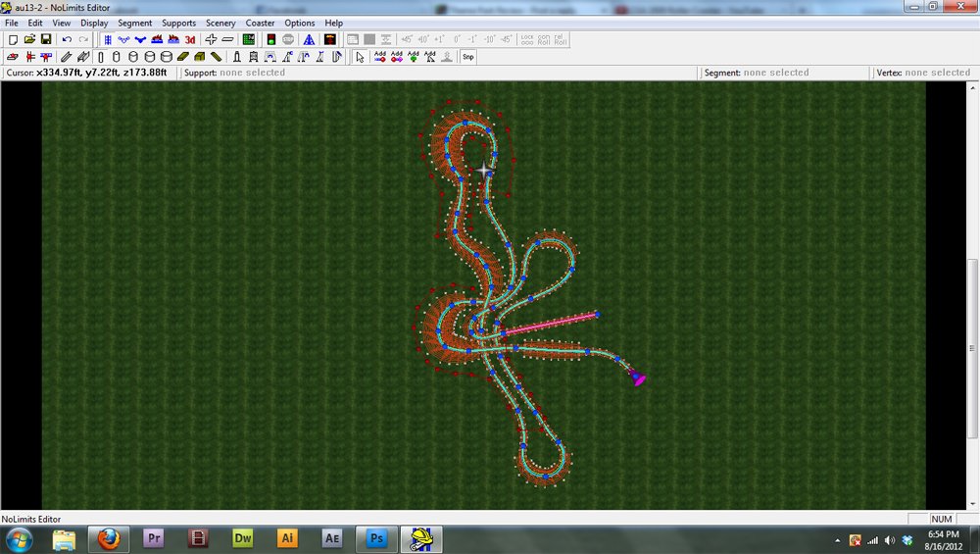Image resolution: width=980 pixels, height=554 pixels.
Task: Switch to Photoshop in the taskbar
Action: coord(376,538)
